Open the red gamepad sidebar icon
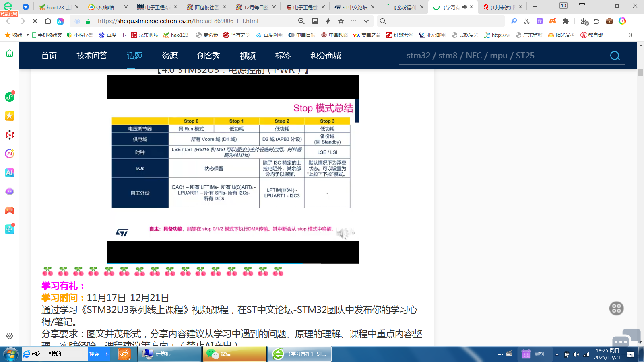Screen dimensions: 644x362 (x=10, y=210)
